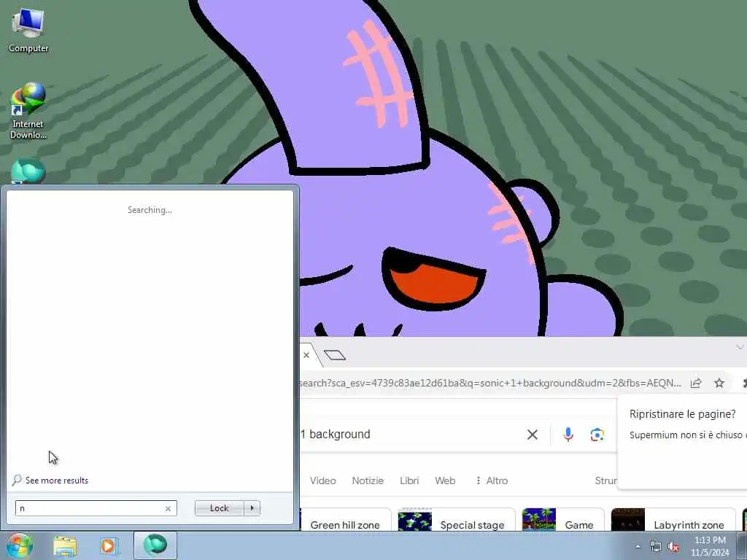747x560 pixels.
Task: Open the Computer desktop icon
Action: coord(28,31)
